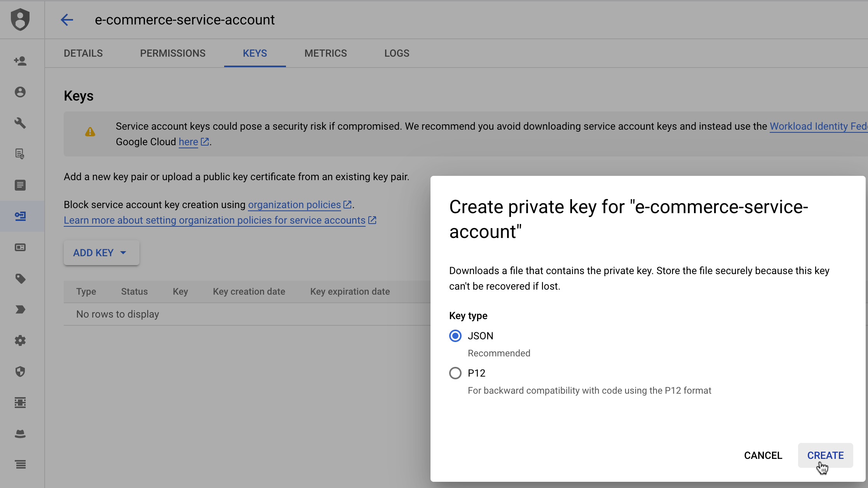Choose the P12 key format
The width and height of the screenshot is (868, 488).
(455, 373)
